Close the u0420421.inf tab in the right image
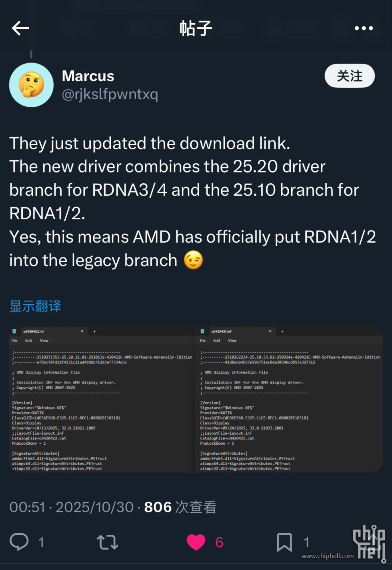392x570 pixels. 270,331
